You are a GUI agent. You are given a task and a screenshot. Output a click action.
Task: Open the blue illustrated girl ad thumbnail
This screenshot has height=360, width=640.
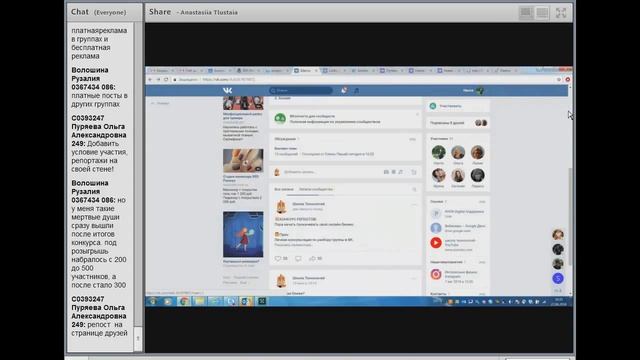pyautogui.click(x=243, y=234)
